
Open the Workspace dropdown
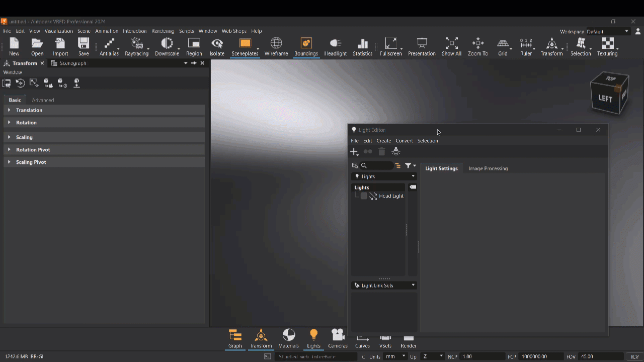pos(608,31)
